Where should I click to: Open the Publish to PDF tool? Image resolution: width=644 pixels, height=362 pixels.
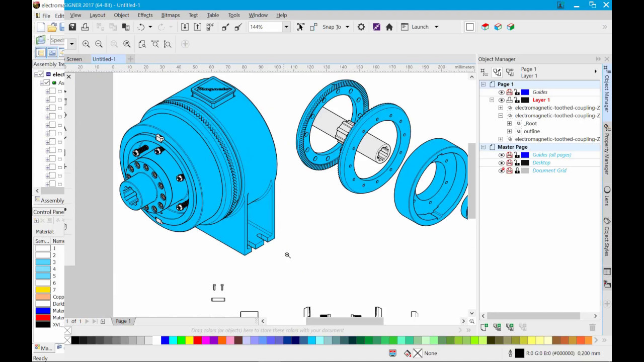pos(210,28)
